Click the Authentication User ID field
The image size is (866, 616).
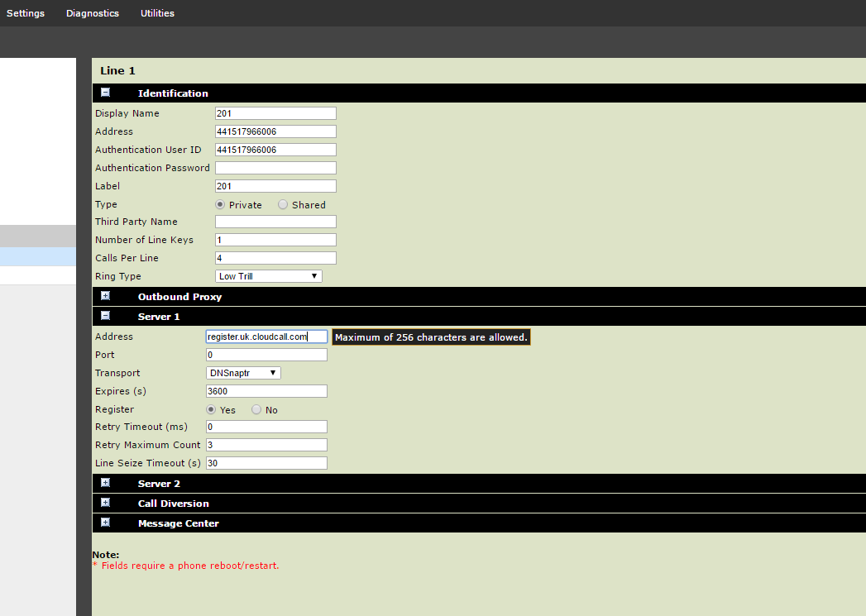coord(275,150)
